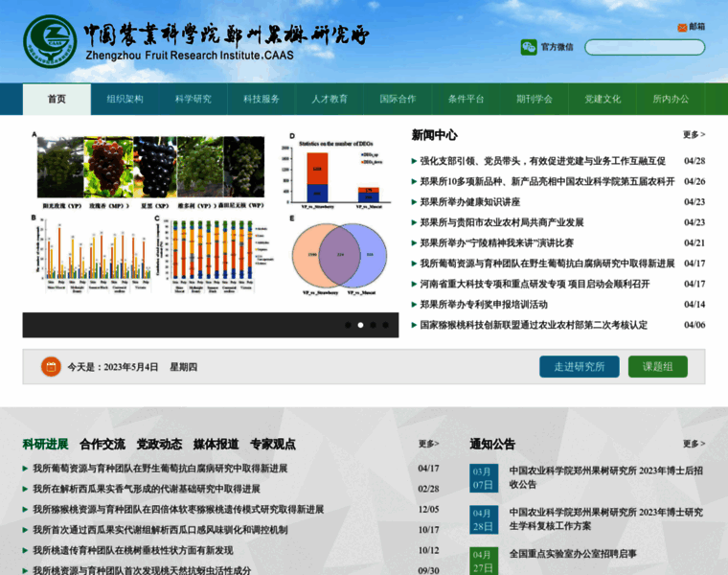Open article 四倍体软枣猕猴桃遗传模式研究
The width and height of the screenshot is (728, 575).
pos(178,509)
